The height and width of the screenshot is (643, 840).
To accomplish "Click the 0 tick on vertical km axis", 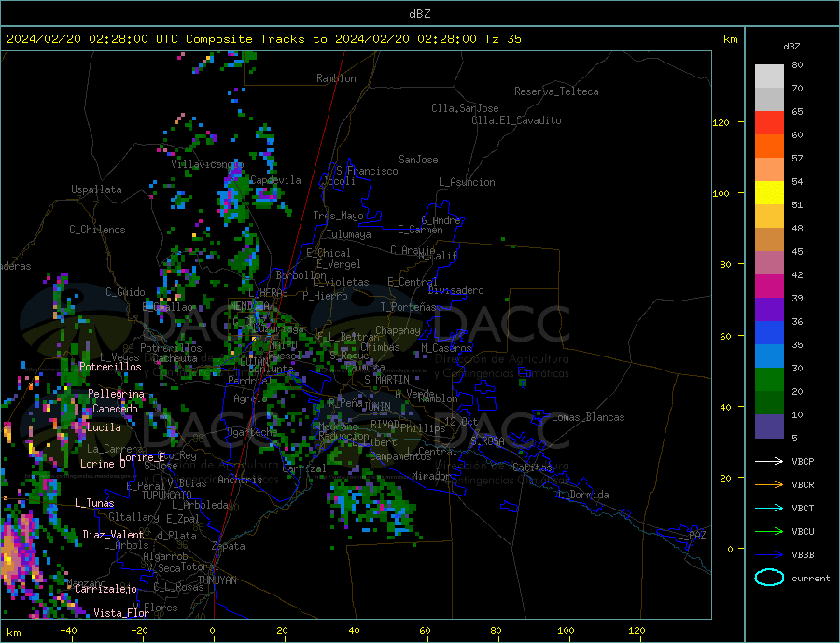I will coord(730,550).
